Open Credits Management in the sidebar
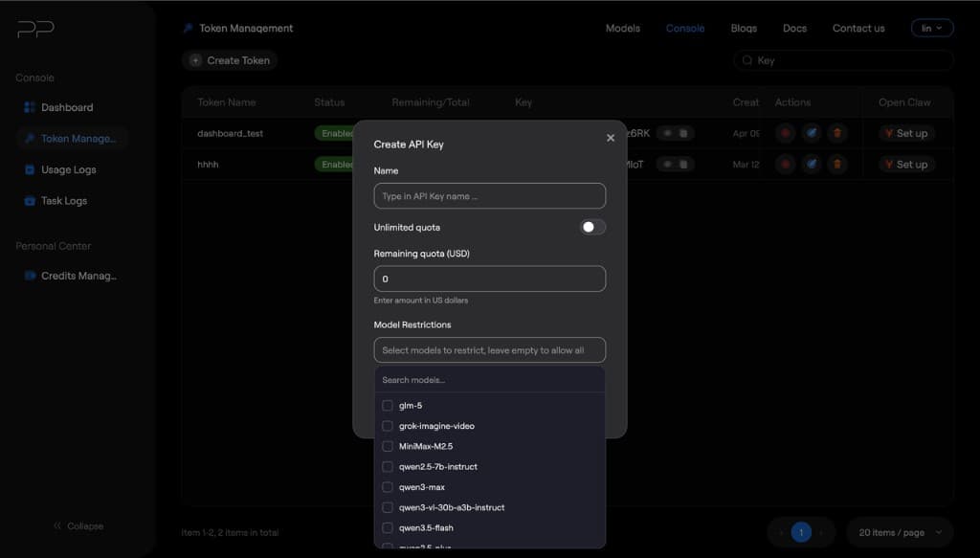 tap(73, 276)
